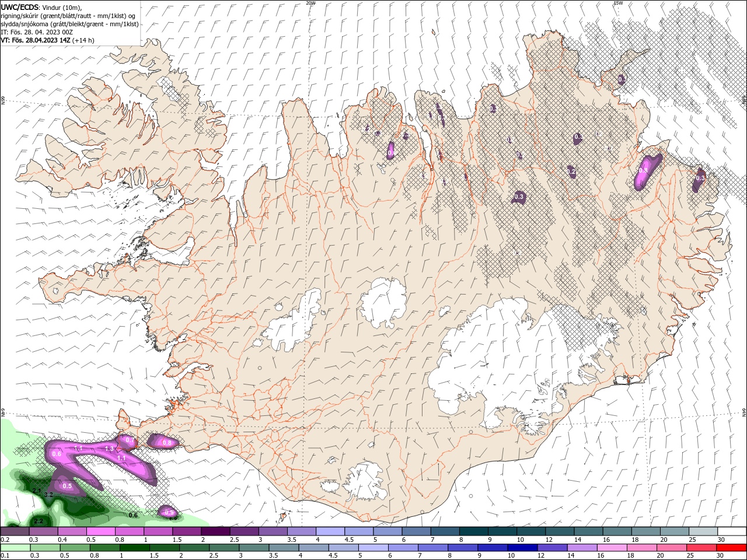Image resolution: width=747 pixels, height=560 pixels.
Task: Click the black '2.2' rain value
Action: [39, 521]
